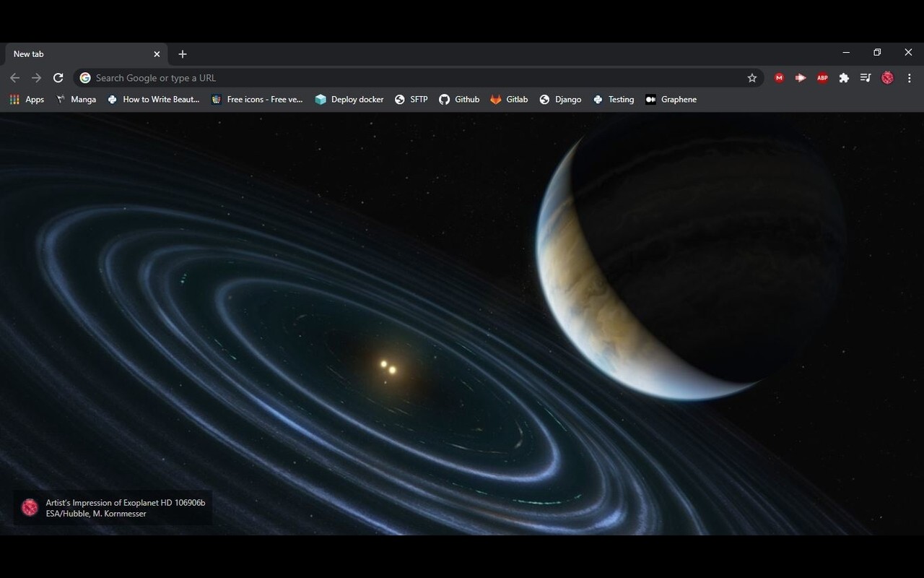Select the New tab tab
This screenshot has height=578, width=924.
87,54
